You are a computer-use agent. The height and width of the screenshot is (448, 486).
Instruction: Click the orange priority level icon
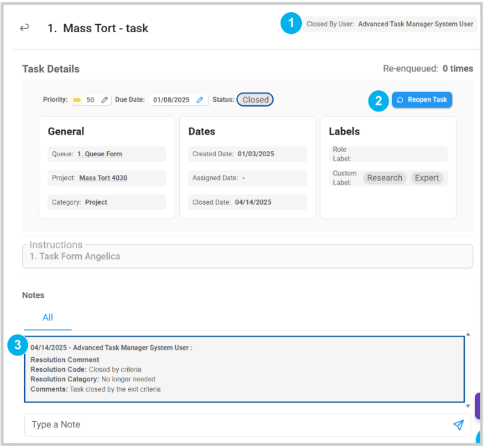[77, 100]
